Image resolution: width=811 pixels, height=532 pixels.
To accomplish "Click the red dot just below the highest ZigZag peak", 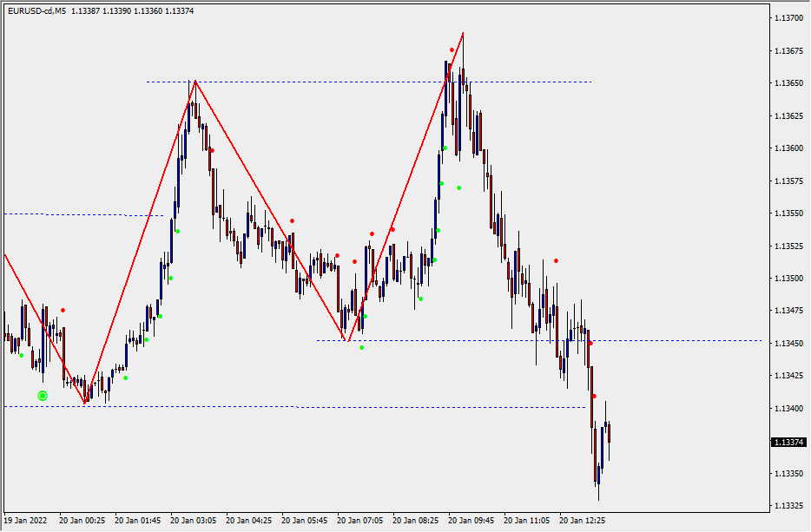I will (452, 50).
